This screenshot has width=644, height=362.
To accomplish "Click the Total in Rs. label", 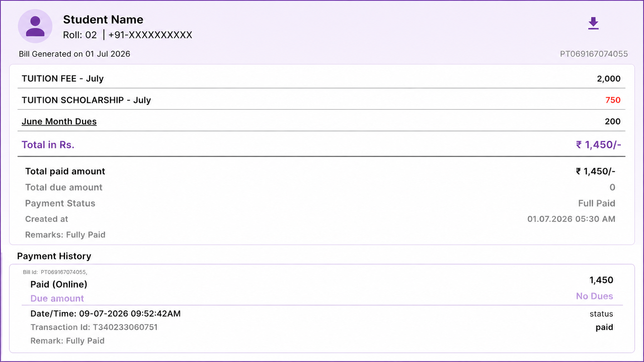I will tap(48, 145).
